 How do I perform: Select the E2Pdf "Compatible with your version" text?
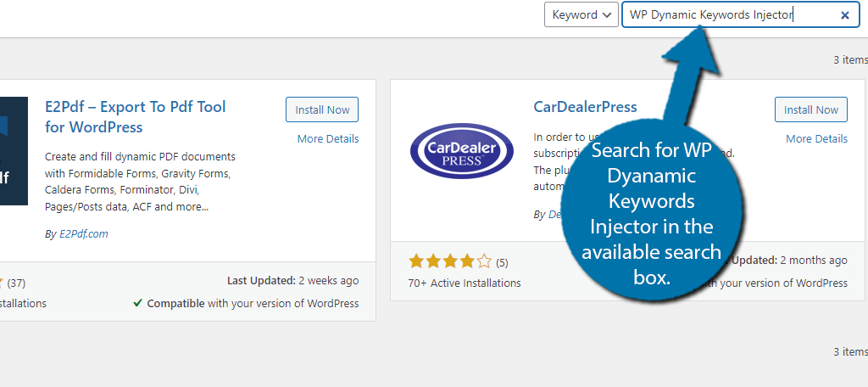(x=246, y=303)
